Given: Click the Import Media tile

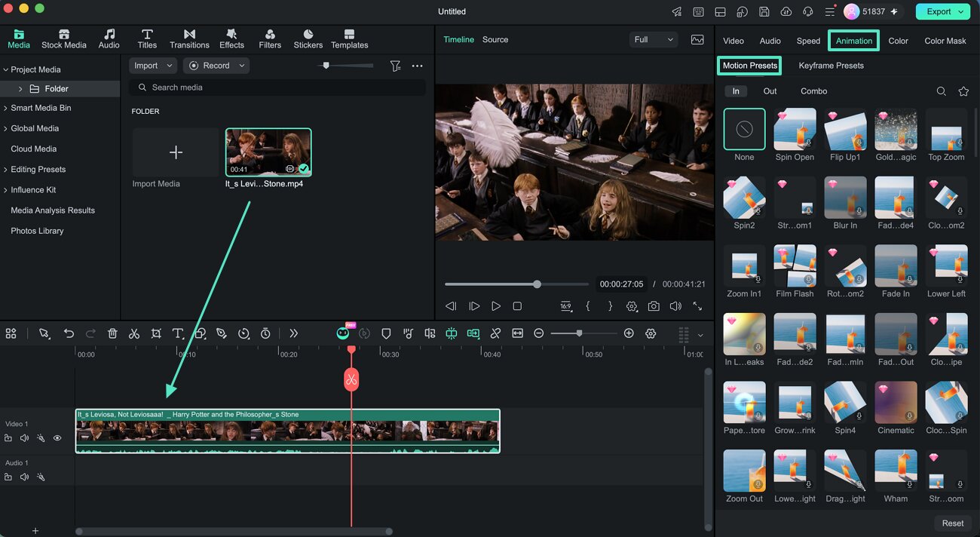Looking at the screenshot, I should pyautogui.click(x=176, y=152).
